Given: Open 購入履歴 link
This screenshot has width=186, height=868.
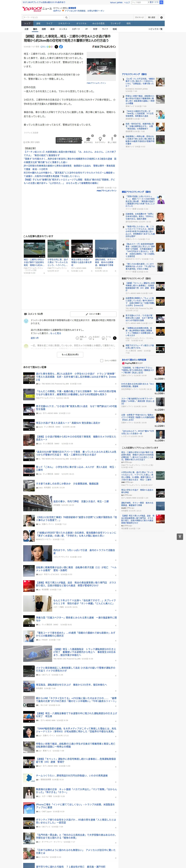Looking at the screenshot, I should [x=152, y=18].
